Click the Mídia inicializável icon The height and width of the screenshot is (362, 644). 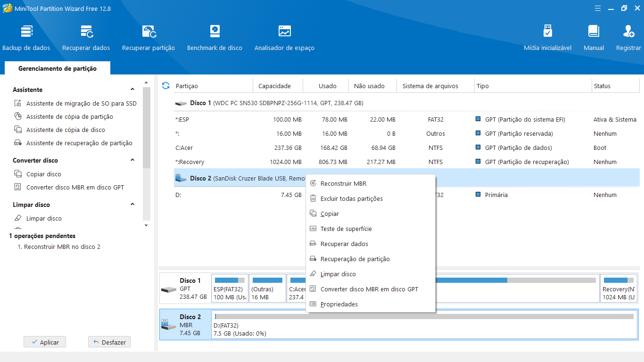click(x=547, y=32)
